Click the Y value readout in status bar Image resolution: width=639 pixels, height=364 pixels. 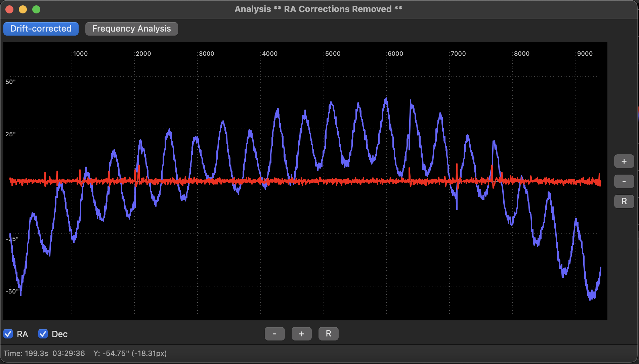pos(130,353)
